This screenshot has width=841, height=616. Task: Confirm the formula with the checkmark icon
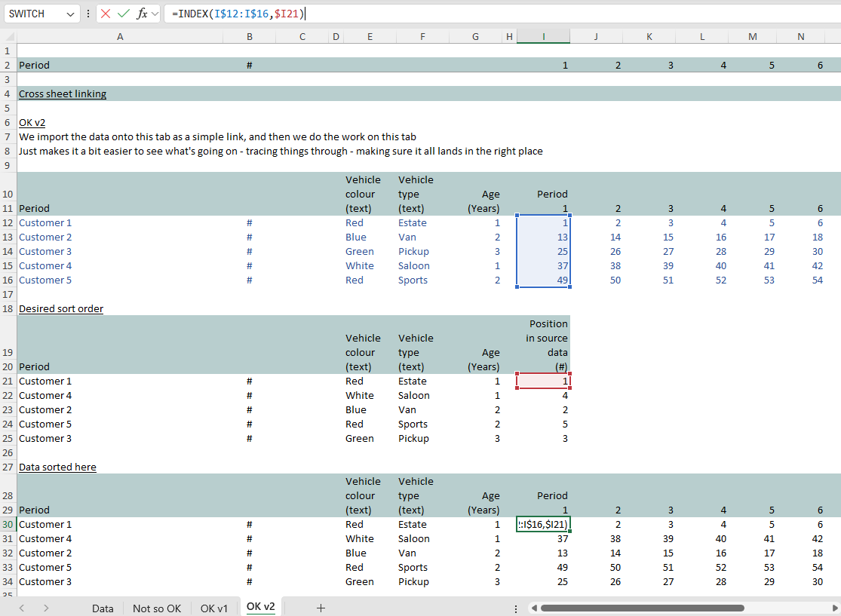124,14
